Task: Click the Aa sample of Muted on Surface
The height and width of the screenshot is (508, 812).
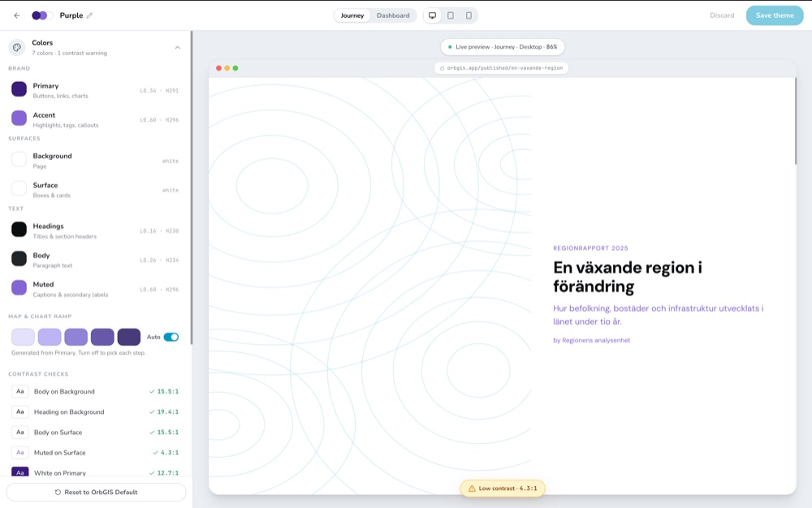Action: point(20,453)
